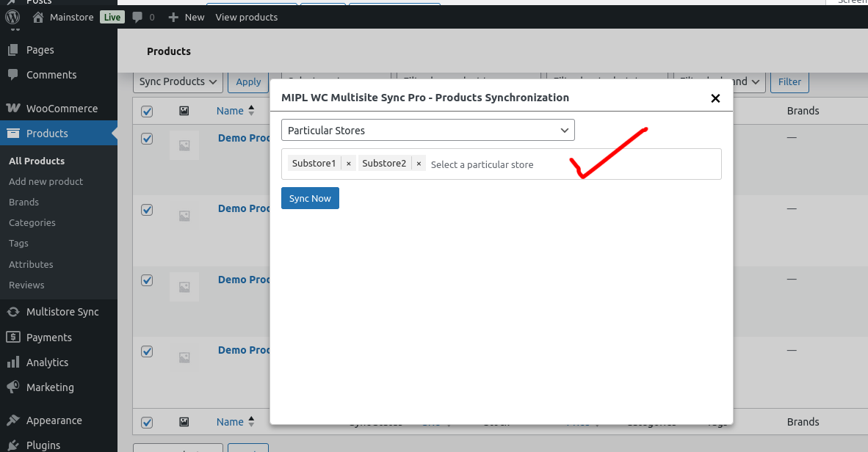Open Tags submenu item
This screenshot has width=868, height=452.
click(x=18, y=243)
